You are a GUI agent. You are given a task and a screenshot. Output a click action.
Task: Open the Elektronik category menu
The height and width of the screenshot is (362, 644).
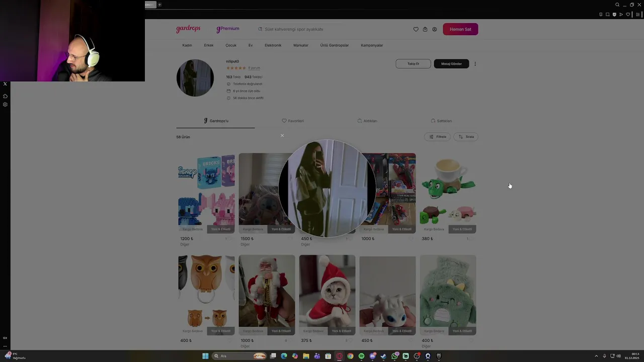[273, 45]
